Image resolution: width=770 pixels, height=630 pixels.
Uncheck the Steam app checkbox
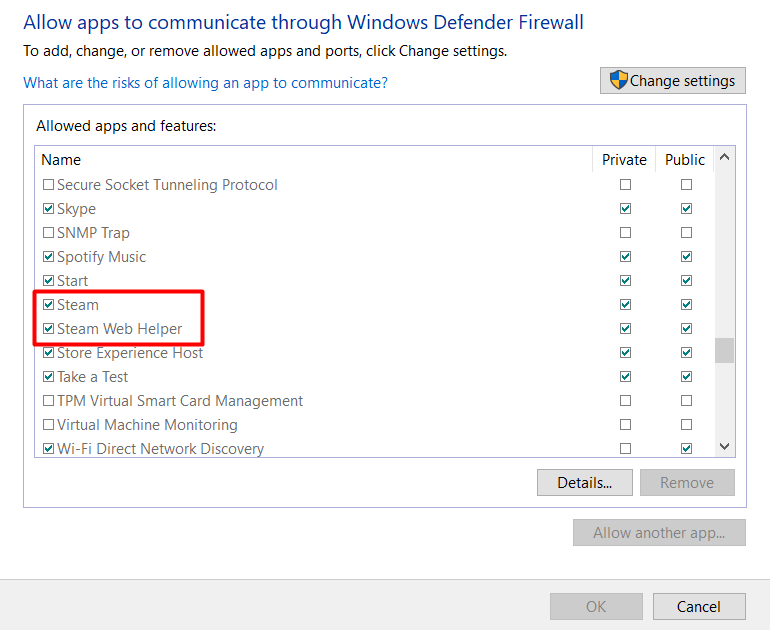coord(48,305)
